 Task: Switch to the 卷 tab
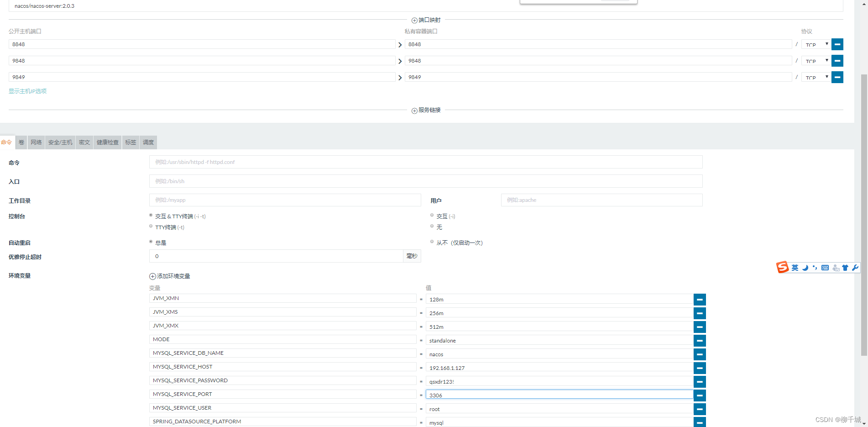point(21,142)
